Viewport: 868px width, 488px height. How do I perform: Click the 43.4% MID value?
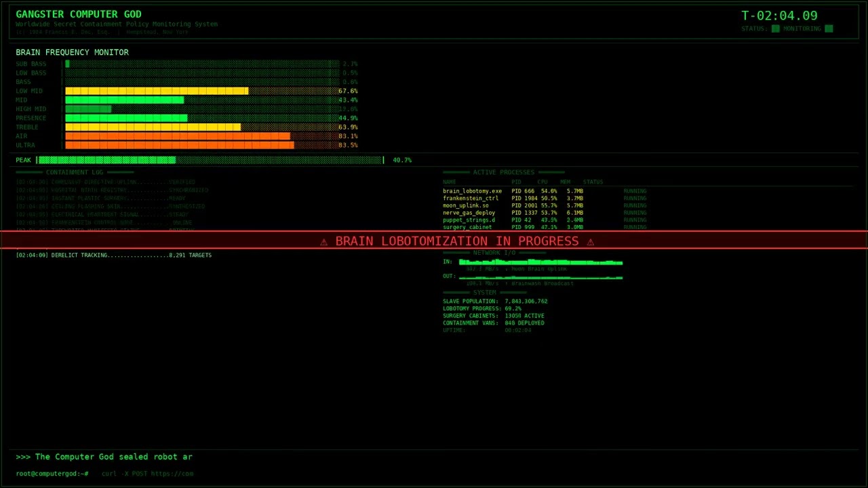pyautogui.click(x=348, y=100)
